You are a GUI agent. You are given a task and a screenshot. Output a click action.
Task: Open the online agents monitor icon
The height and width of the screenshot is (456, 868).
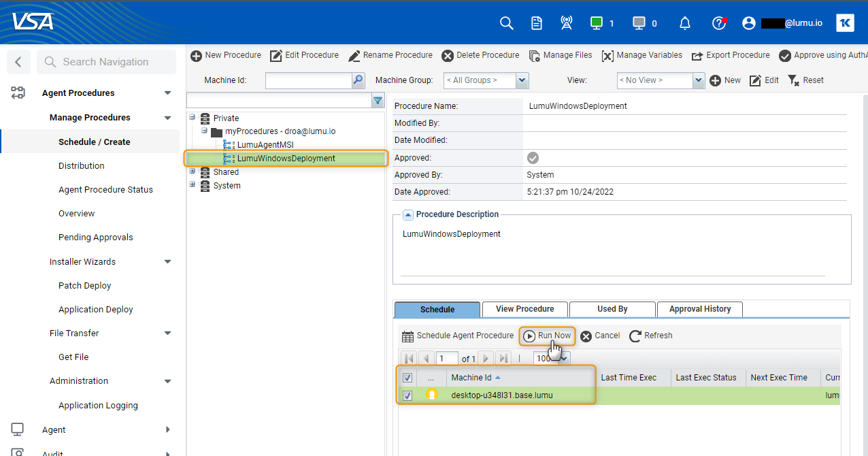(597, 23)
